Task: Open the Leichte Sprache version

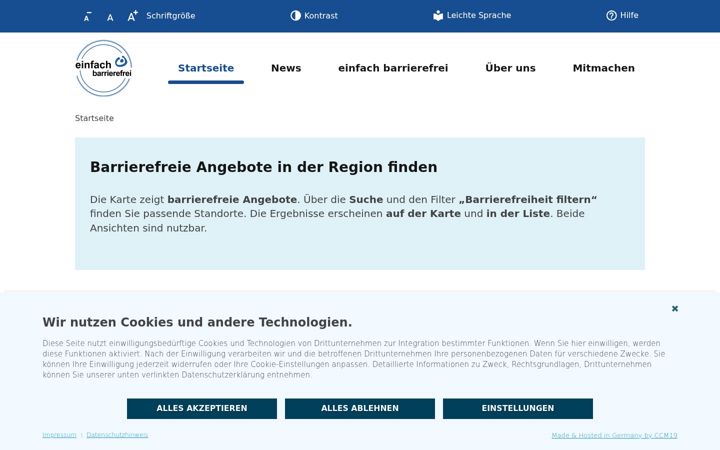Action: (x=472, y=16)
